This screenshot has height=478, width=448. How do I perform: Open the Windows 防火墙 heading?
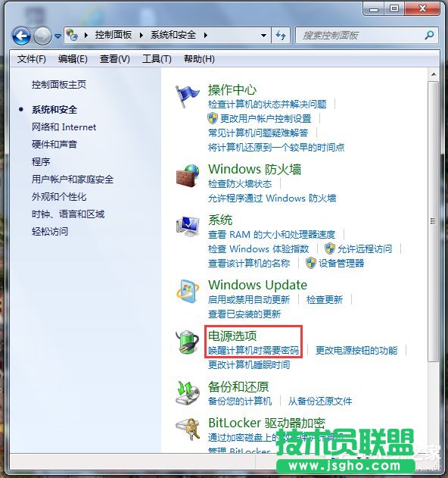(x=254, y=169)
